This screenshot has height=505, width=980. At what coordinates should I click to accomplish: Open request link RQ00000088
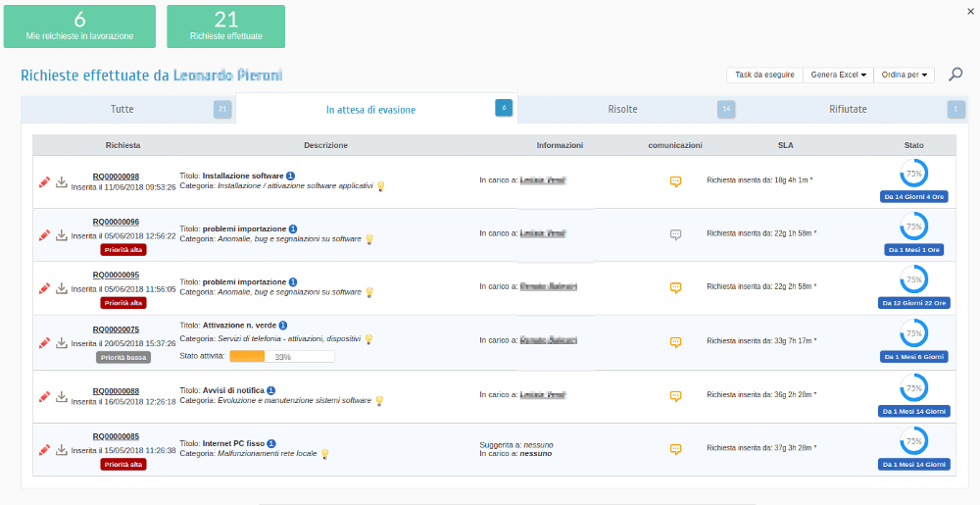[x=116, y=391]
